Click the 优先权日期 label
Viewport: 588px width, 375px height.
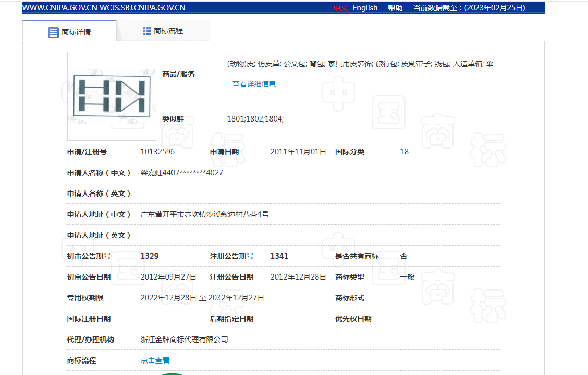pyautogui.click(x=353, y=319)
